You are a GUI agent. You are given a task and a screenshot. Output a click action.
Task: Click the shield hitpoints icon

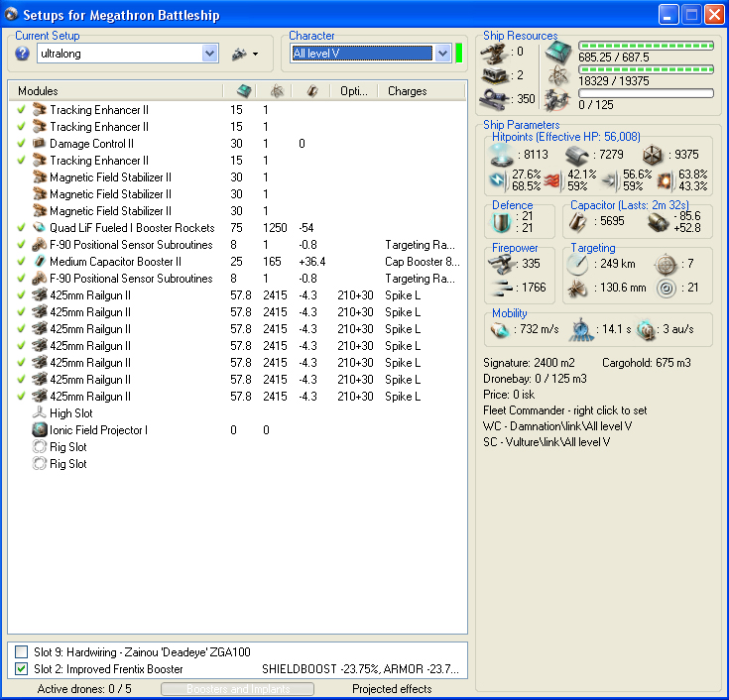[x=501, y=155]
